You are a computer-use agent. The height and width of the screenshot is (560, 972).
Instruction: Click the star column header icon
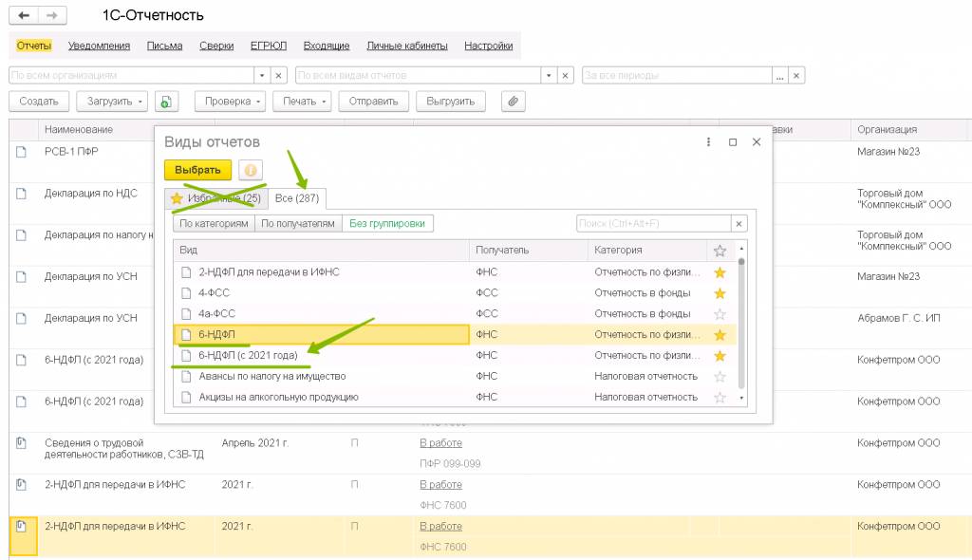pyautogui.click(x=720, y=251)
